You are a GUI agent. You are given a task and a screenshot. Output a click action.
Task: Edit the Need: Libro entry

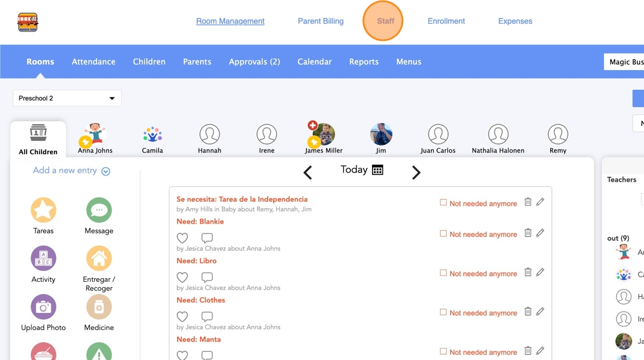(540, 271)
